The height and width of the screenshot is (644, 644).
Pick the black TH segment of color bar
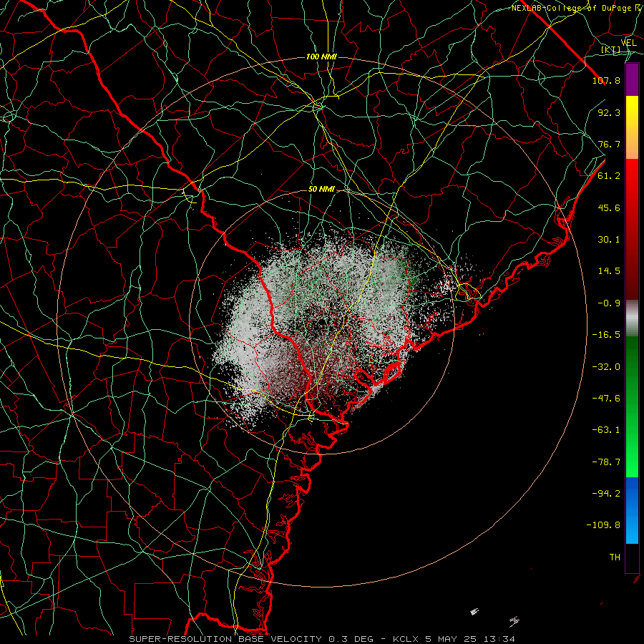[x=632, y=558]
